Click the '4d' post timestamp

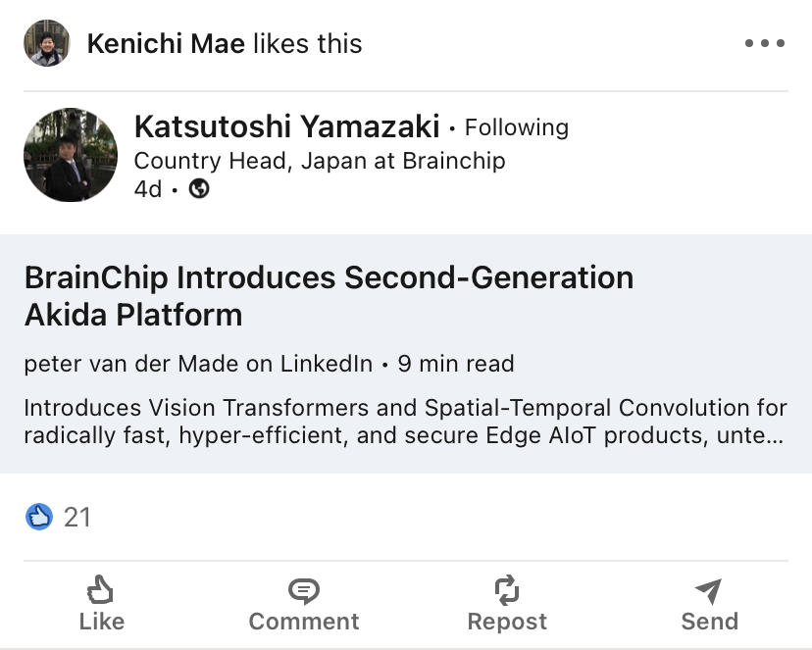coord(148,188)
